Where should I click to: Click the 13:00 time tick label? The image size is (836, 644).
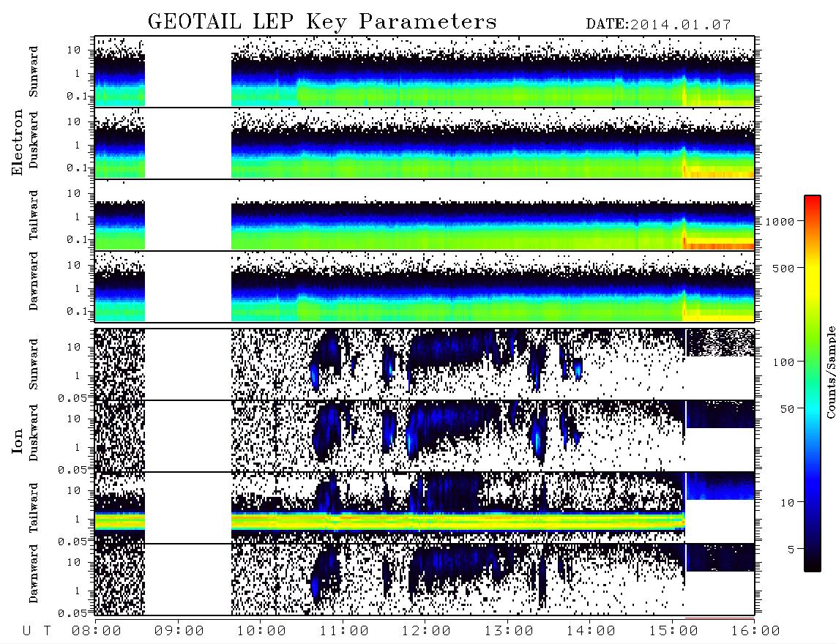coord(509,631)
